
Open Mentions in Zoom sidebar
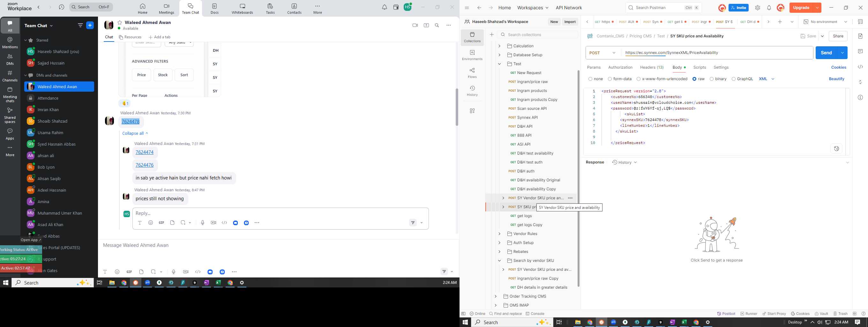[x=10, y=43]
